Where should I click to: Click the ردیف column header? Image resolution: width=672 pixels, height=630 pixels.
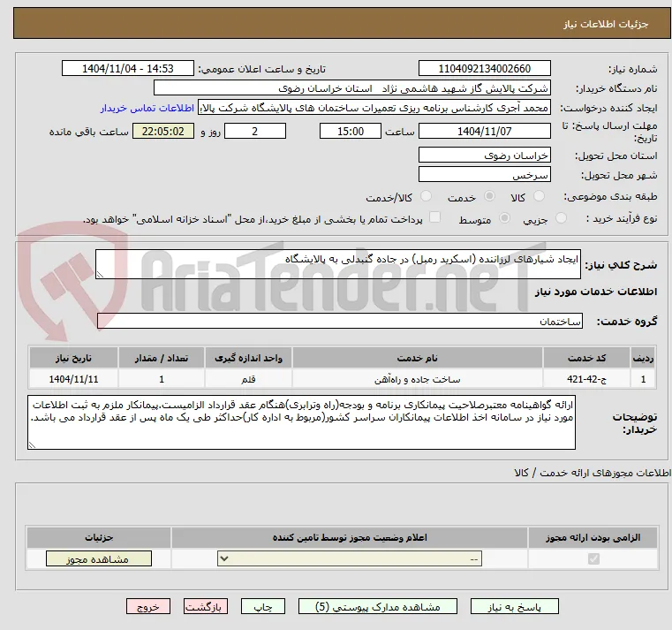coord(643,358)
